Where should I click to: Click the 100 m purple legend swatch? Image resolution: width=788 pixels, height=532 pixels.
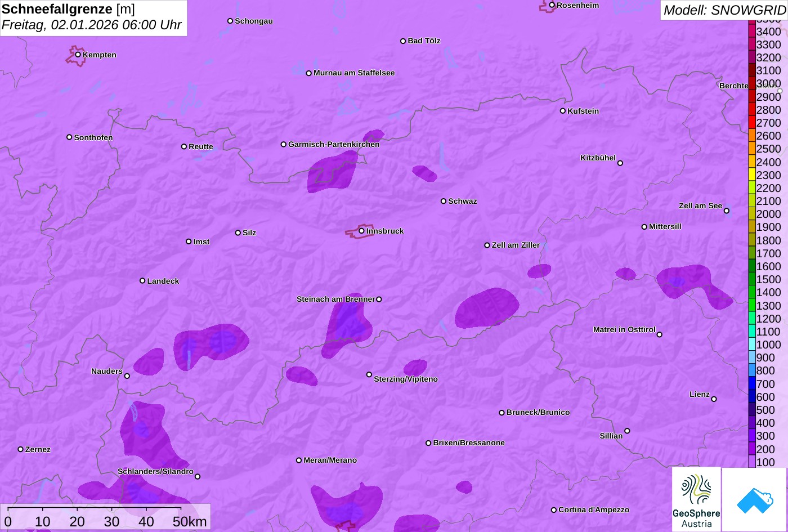click(752, 462)
